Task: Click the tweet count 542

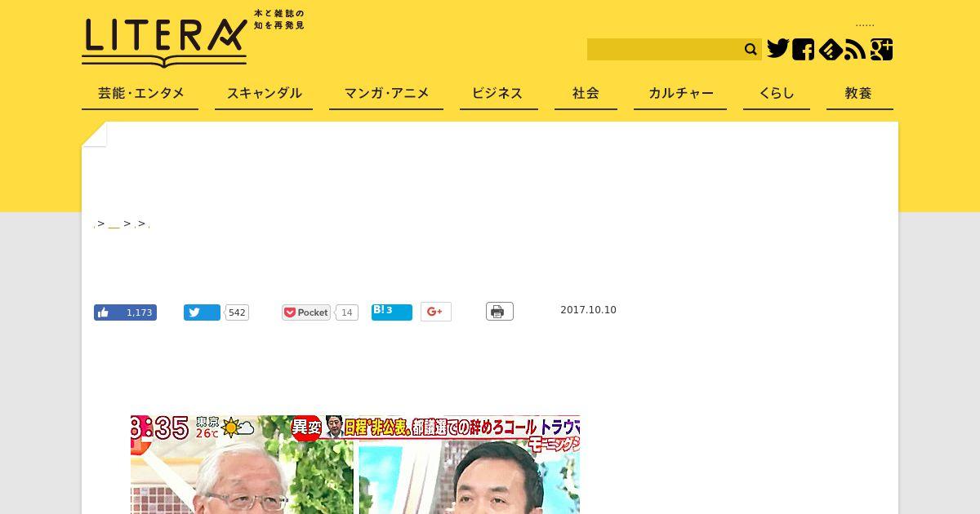Action: [x=237, y=312]
